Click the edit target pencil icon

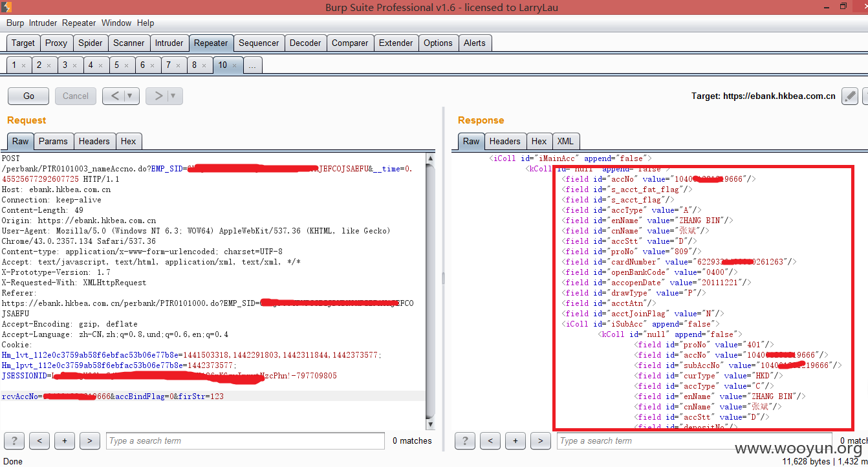coord(850,96)
